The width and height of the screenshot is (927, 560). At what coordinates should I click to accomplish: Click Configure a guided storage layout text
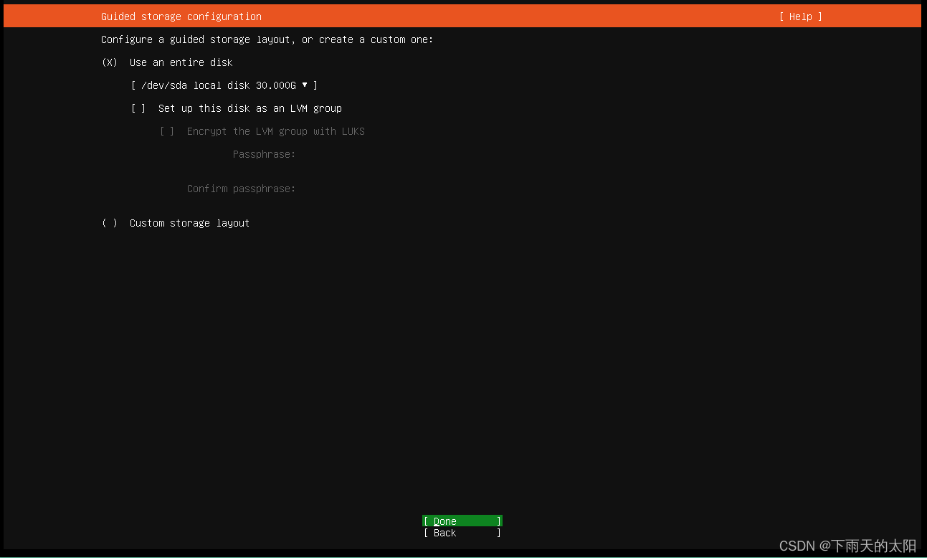pyautogui.click(x=266, y=39)
